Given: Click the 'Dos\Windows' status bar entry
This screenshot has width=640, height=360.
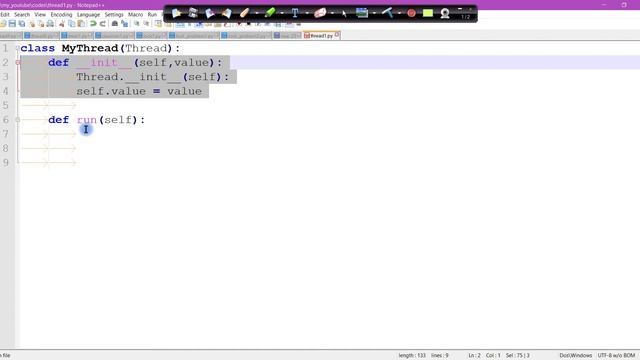Looking at the screenshot, I should (x=576, y=356).
